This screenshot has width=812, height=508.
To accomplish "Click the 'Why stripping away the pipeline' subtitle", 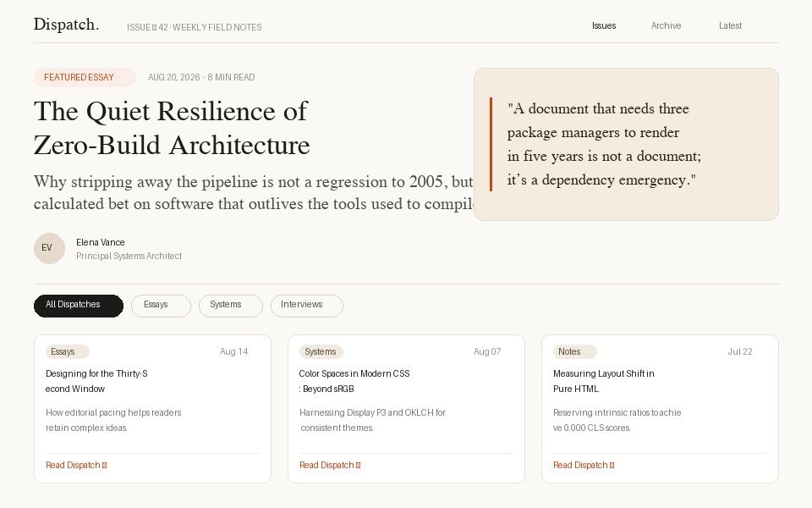I will (x=254, y=192).
